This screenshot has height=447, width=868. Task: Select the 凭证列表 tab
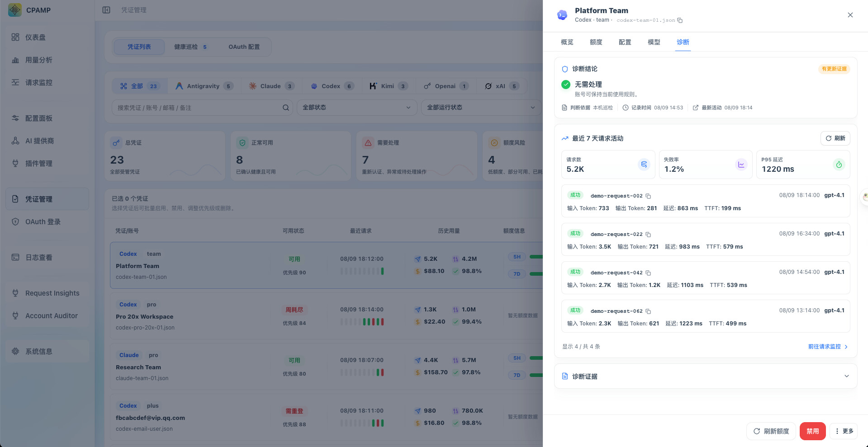[x=139, y=47]
